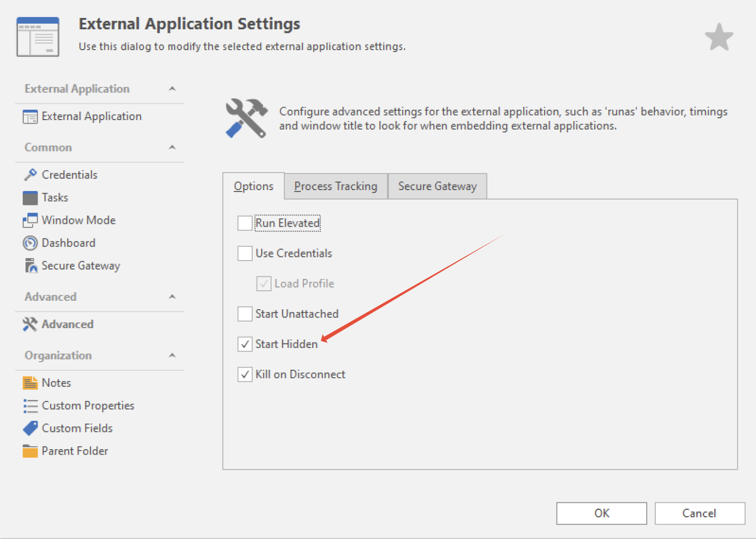This screenshot has height=539, width=756.
Task: Select the Advanced tools icon in sidebar
Action: (x=30, y=324)
